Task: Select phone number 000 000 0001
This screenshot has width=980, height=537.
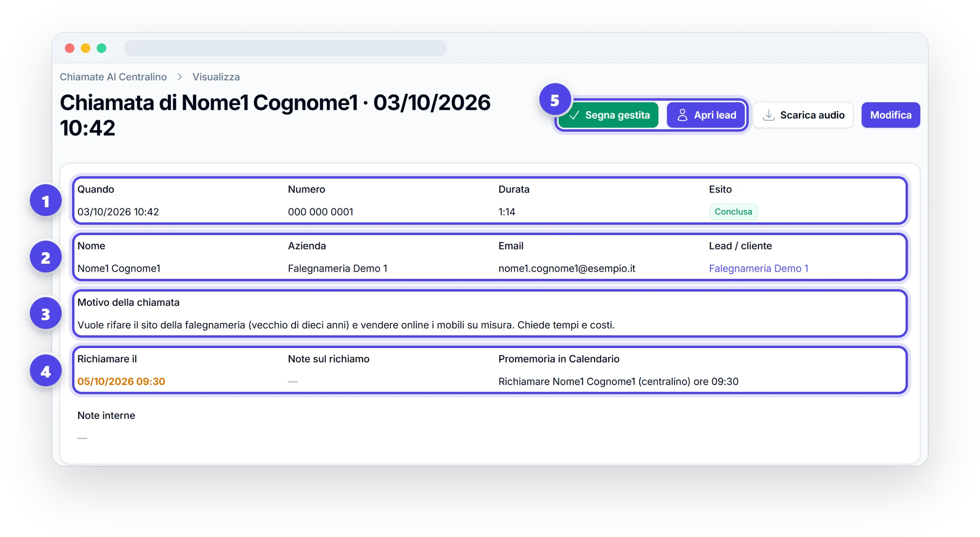Action: click(320, 212)
